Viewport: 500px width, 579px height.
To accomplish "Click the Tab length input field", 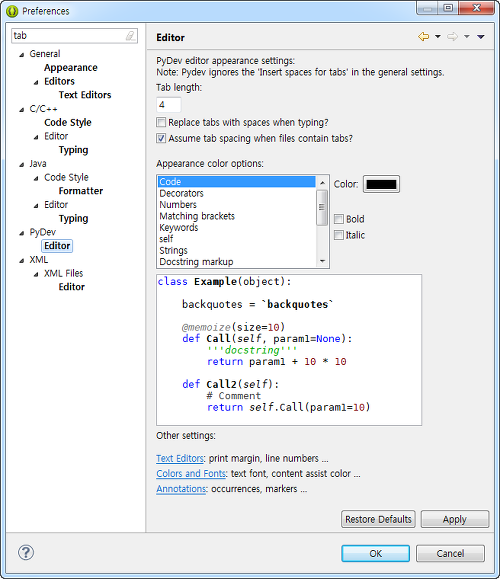I will pos(169,105).
